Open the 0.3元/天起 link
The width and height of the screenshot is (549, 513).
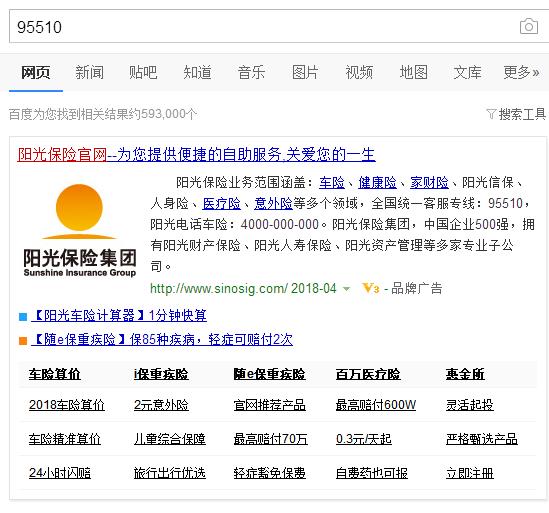pyautogui.click(x=363, y=439)
